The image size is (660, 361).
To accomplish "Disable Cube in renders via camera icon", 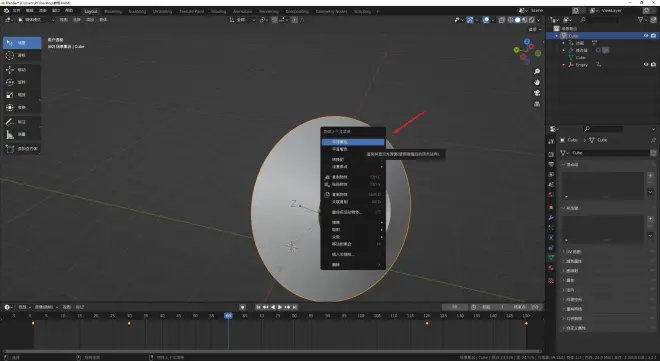I will tap(653, 36).
